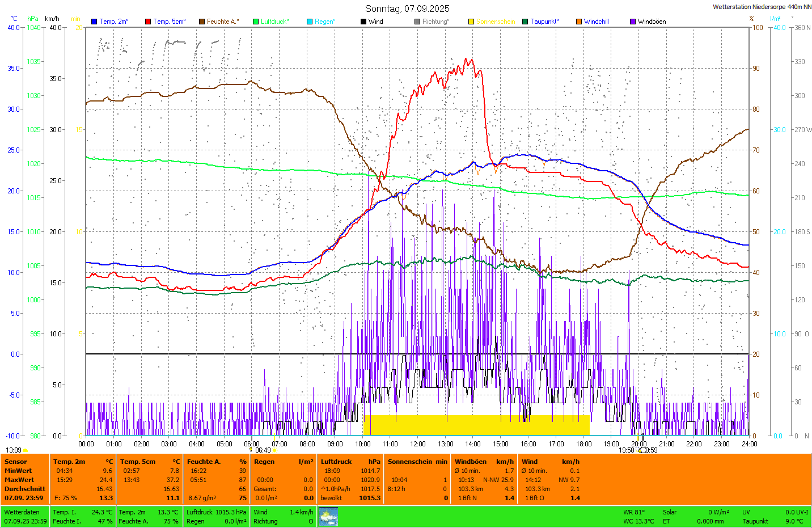This screenshot has height=528, width=812.
Task: Click the sunrise sun icon beside 06:49
Action: point(275,450)
